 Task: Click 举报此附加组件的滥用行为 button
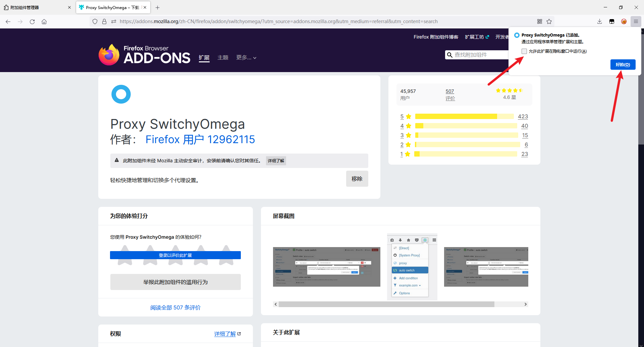(175, 282)
